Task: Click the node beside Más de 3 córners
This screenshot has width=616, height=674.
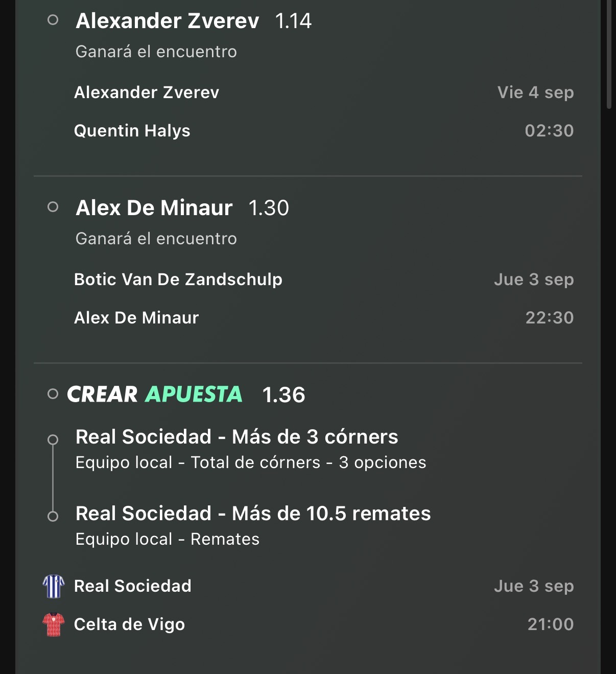Action: coord(53,439)
